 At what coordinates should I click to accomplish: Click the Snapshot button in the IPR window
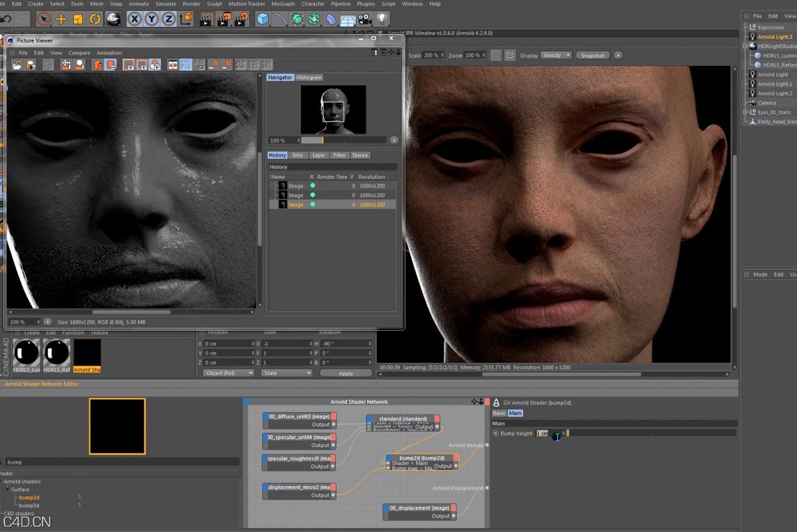coord(594,55)
